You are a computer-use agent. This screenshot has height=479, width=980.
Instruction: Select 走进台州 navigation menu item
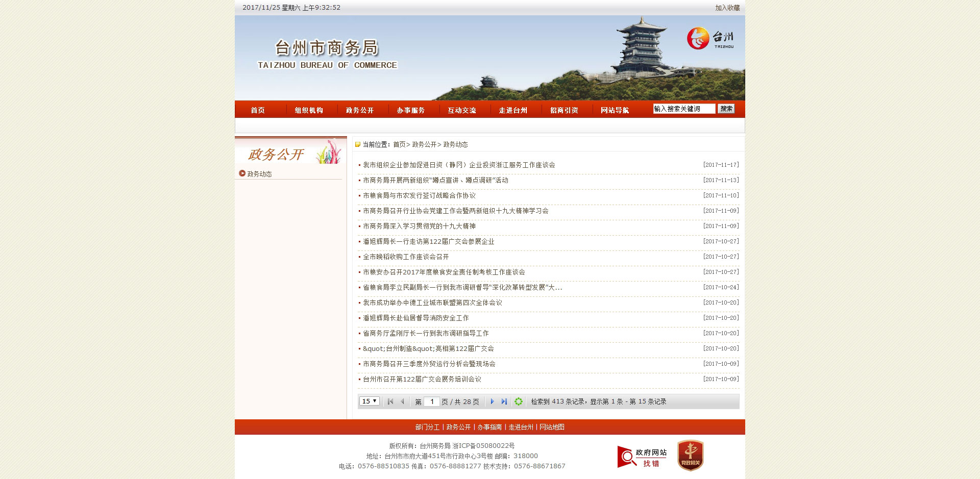[x=513, y=110]
